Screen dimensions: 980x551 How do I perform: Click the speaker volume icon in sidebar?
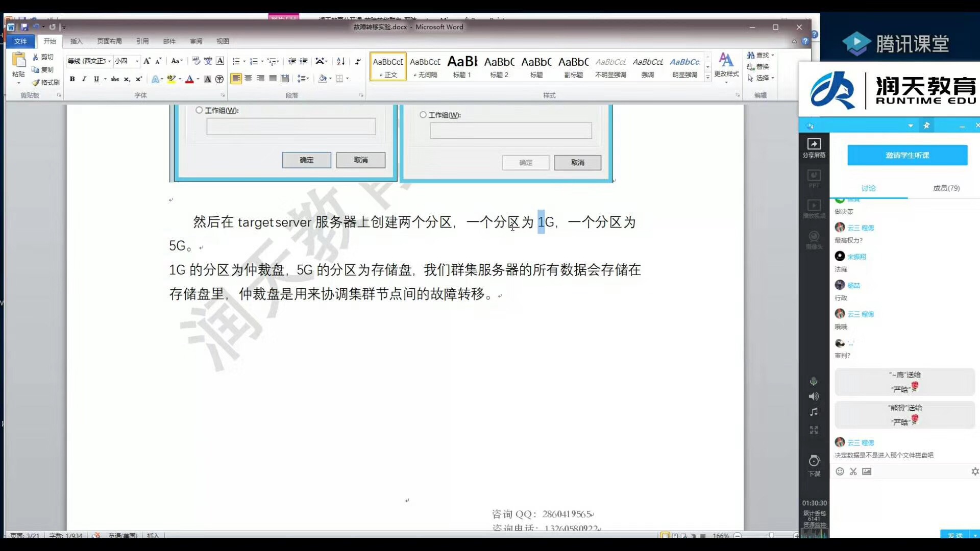[x=814, y=396]
